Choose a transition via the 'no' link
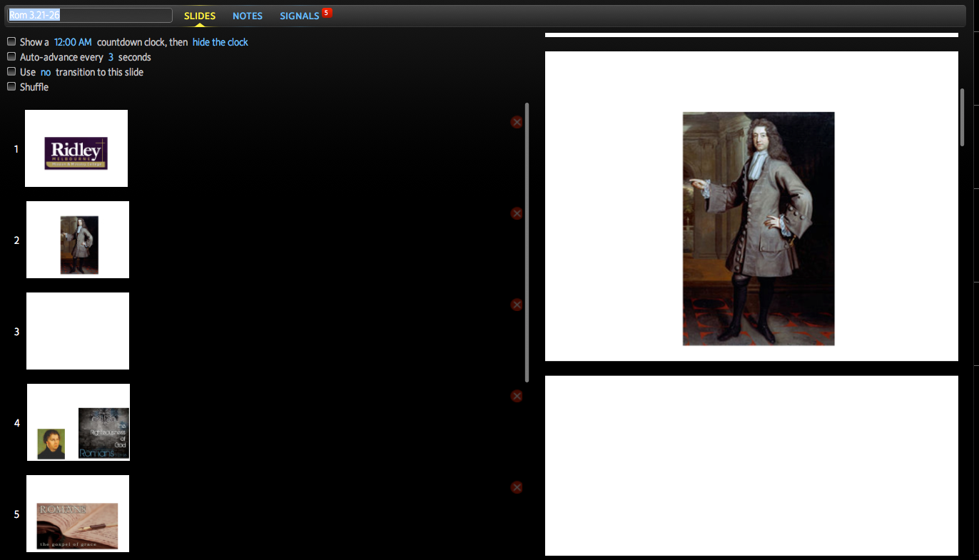Image resolution: width=979 pixels, height=560 pixels. click(46, 72)
